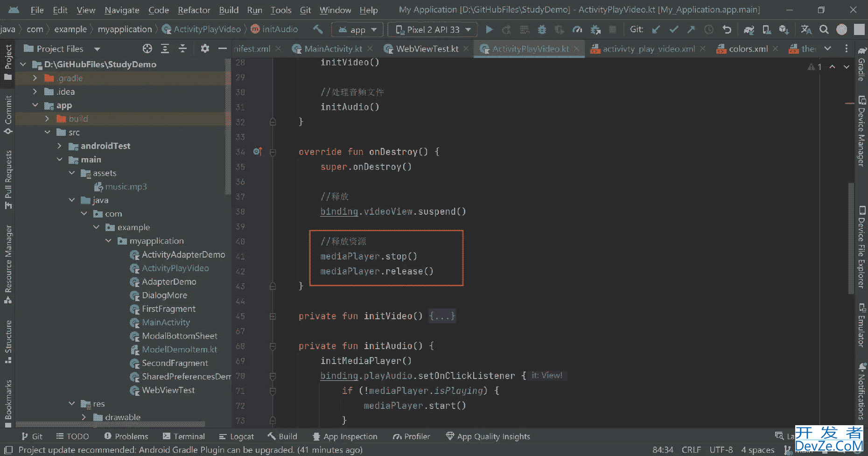Go to next highlighted error arrow
This screenshot has width=868, height=456.
(x=847, y=67)
